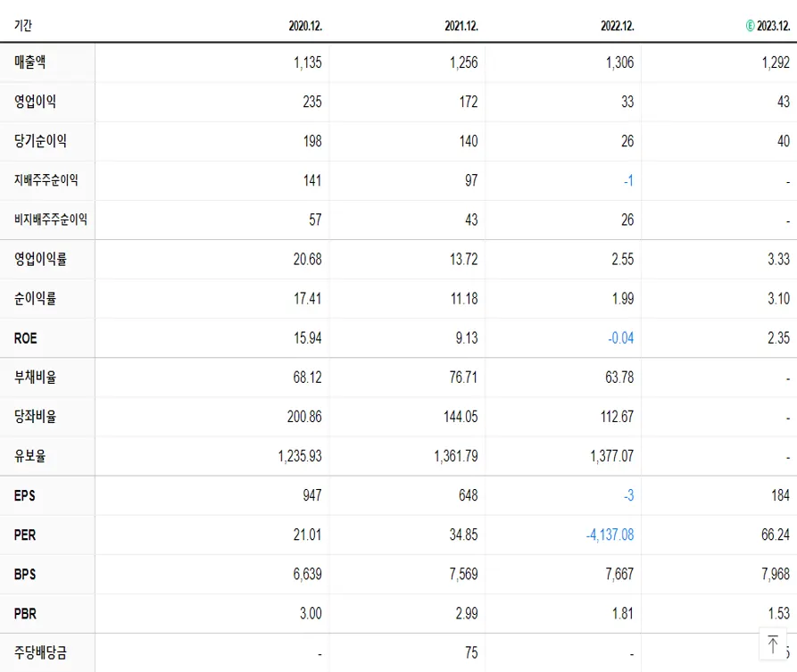Click the 68.12 debt ratio value
Image resolution: width=797 pixels, height=672 pixels.
pos(307,377)
